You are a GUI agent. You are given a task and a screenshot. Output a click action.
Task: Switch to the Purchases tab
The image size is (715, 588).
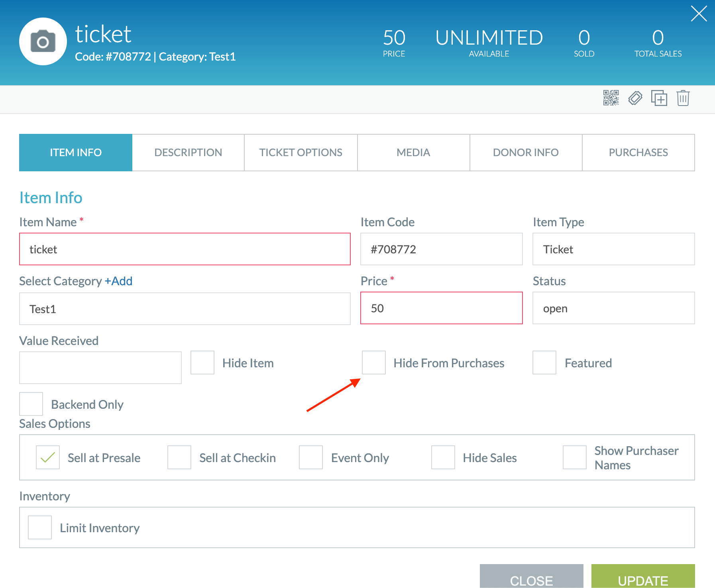638,152
